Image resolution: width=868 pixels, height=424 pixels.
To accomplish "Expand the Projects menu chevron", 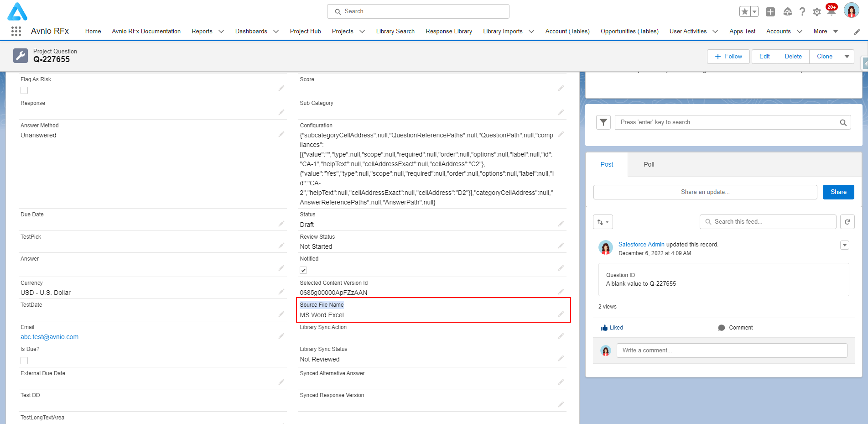I will point(362,31).
